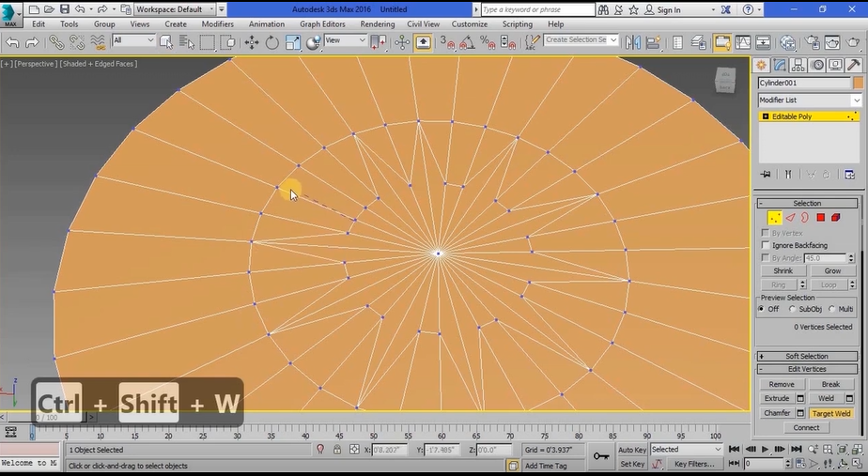The image size is (868, 476).
Task: Click the Bind to Space Warp icon
Action: coord(98,42)
